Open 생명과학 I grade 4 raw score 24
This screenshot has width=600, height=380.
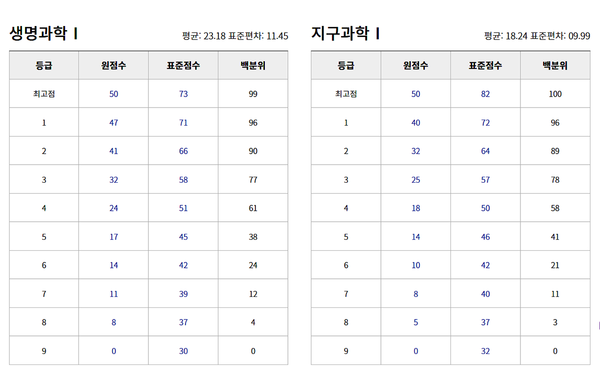[x=114, y=208]
